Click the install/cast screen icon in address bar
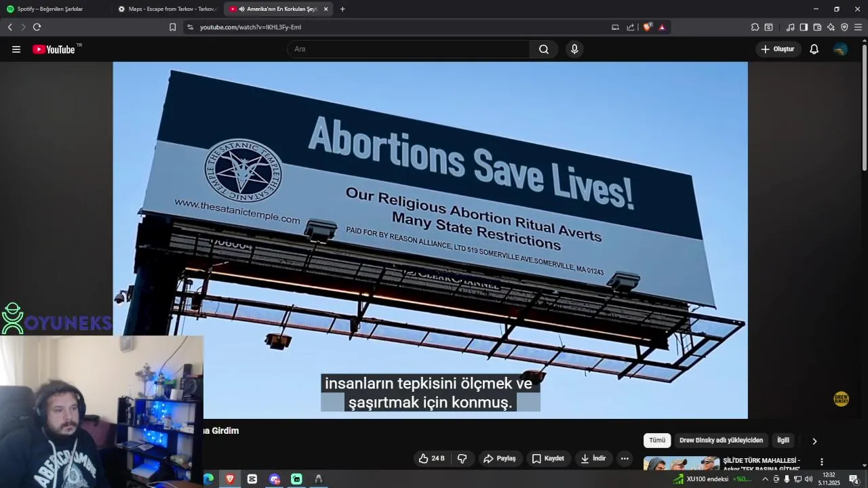This screenshot has width=868, height=488. click(615, 27)
